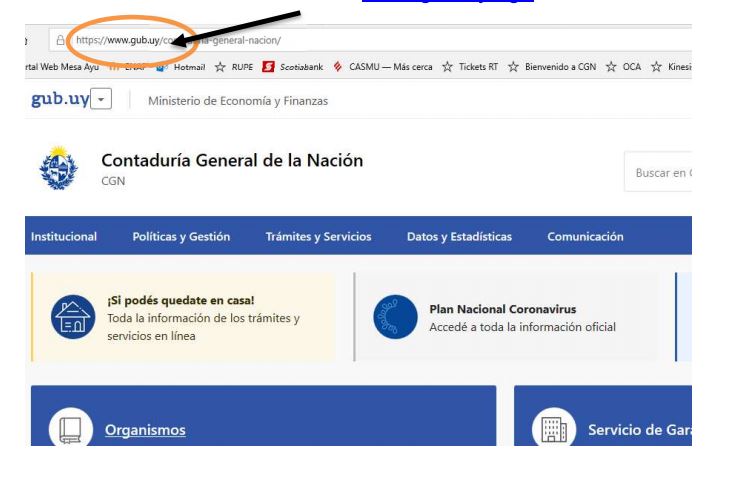The image size is (747, 482).
Task: Open the OCA bookmark
Action: (x=624, y=67)
